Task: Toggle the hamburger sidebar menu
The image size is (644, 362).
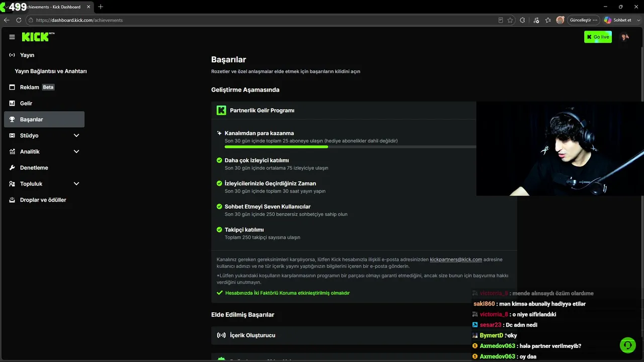Action: click(12, 37)
